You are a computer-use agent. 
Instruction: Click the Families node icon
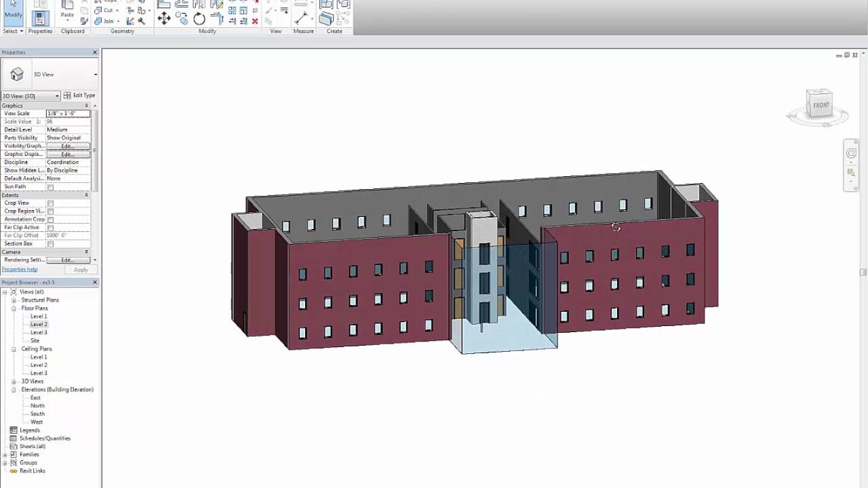(x=14, y=455)
